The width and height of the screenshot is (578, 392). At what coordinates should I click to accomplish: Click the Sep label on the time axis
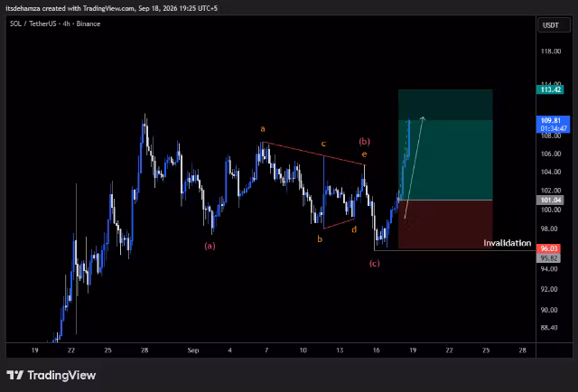click(193, 350)
